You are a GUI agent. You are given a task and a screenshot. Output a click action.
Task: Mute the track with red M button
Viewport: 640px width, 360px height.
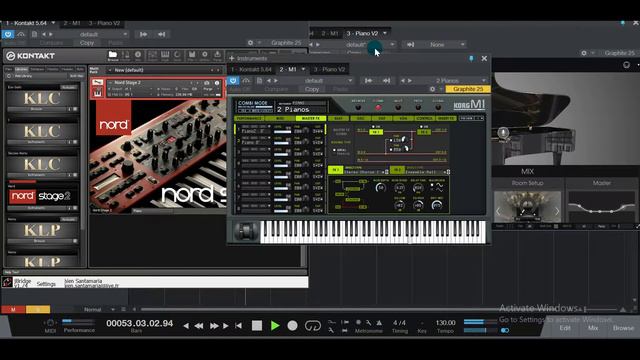[13, 309]
